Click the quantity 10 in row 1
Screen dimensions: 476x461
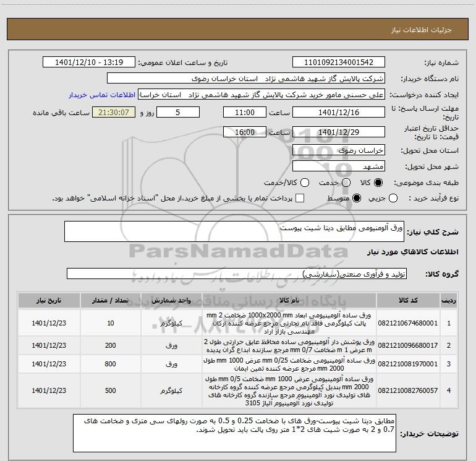point(111,323)
